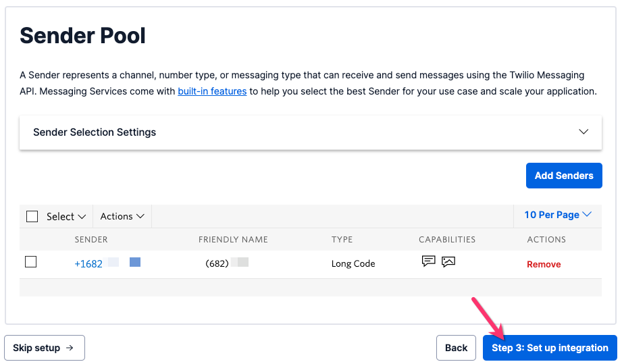Open the built-in features link
This screenshot has width=622, height=364.
coord(212,91)
